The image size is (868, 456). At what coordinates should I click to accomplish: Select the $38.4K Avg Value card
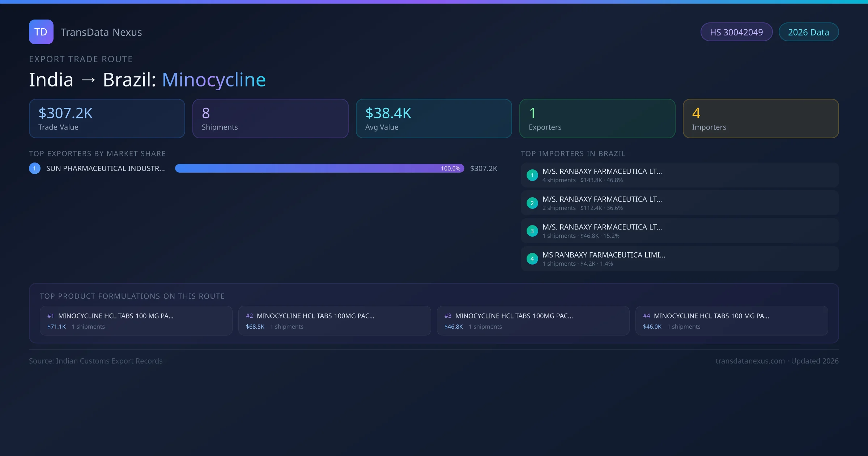434,119
